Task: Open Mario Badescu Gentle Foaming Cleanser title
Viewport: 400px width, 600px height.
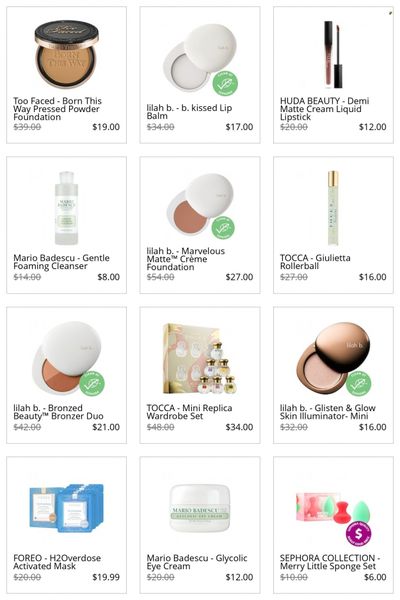Action: 61,262
